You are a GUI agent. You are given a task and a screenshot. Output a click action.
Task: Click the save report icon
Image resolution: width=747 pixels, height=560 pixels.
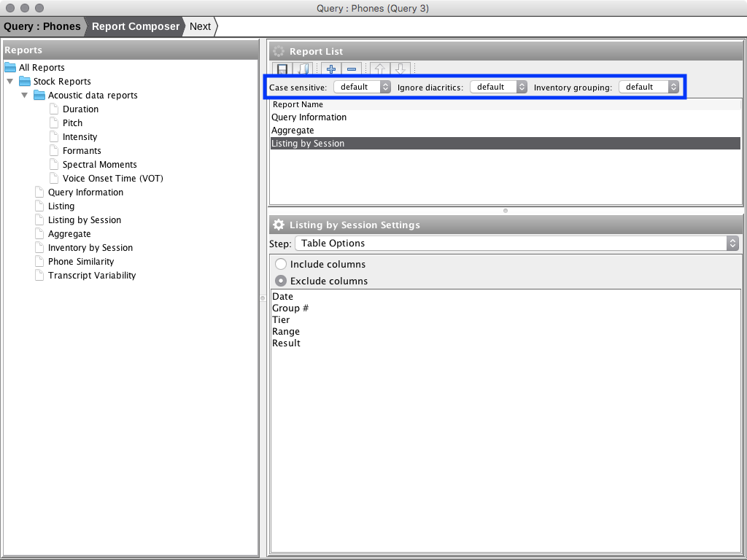(282, 69)
